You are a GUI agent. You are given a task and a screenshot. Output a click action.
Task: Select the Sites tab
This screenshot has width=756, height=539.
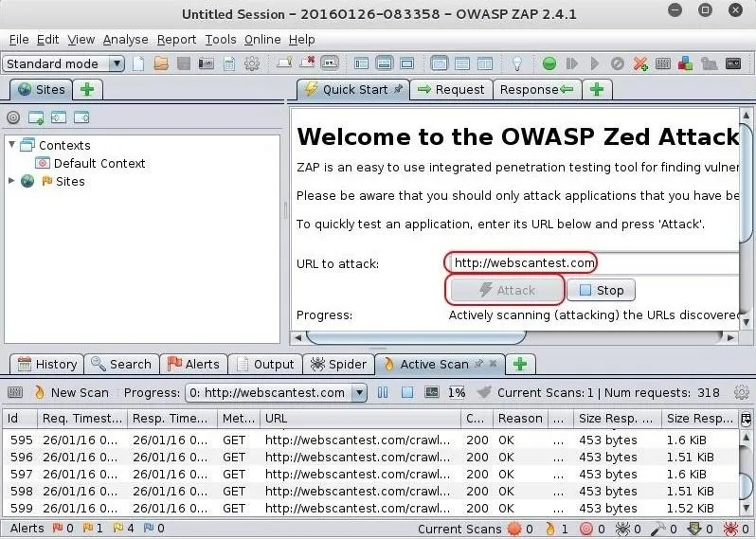(x=41, y=90)
